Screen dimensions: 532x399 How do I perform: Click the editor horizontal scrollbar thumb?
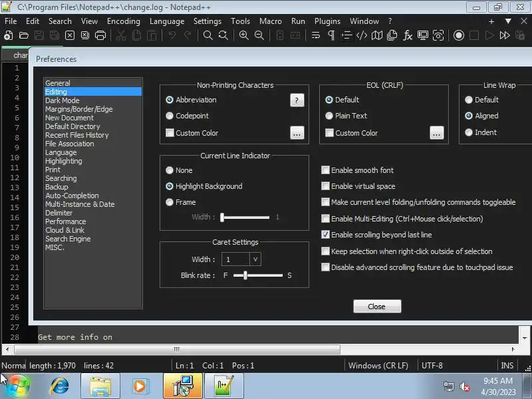[x=177, y=349]
